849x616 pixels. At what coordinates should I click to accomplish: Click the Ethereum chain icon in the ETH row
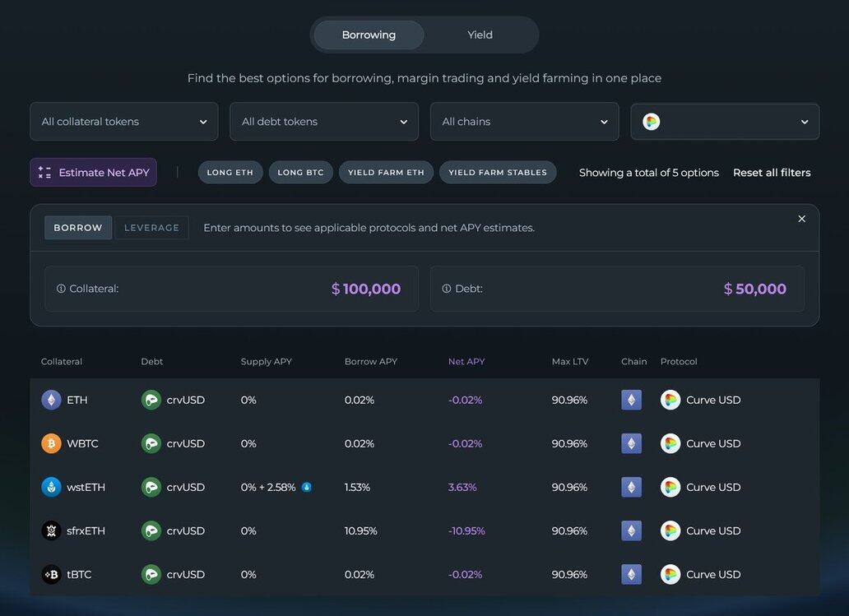631,400
